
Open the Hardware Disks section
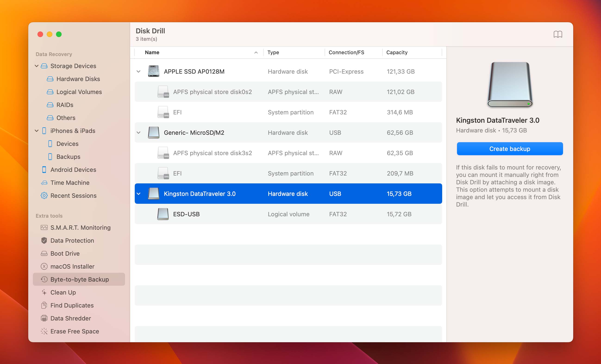tap(78, 79)
